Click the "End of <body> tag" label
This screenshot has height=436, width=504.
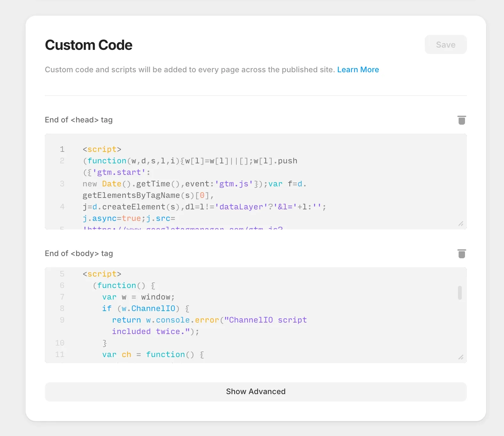pos(79,253)
